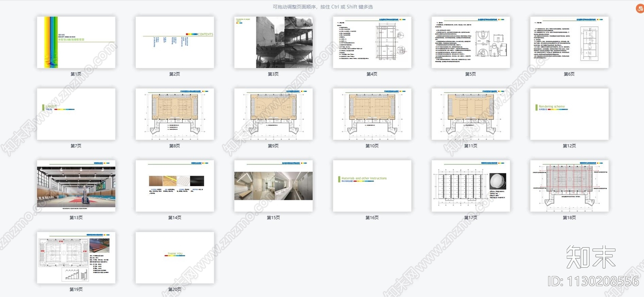Click the 第19页 page label
644x297 pixels.
pyautogui.click(x=76, y=289)
